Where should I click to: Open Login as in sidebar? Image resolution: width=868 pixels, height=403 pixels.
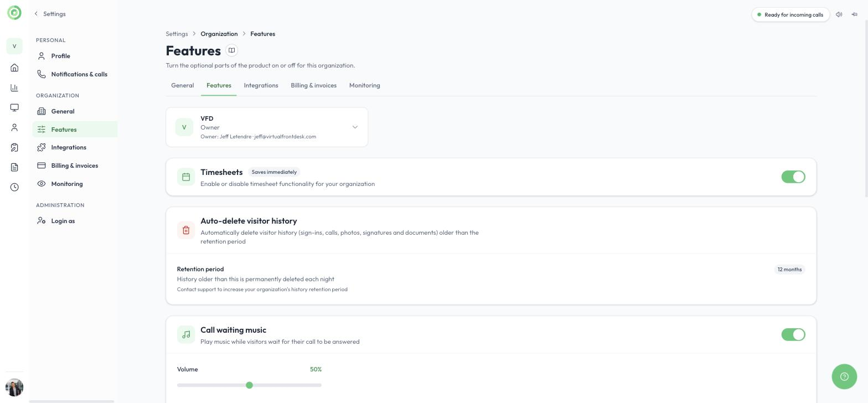75,221
